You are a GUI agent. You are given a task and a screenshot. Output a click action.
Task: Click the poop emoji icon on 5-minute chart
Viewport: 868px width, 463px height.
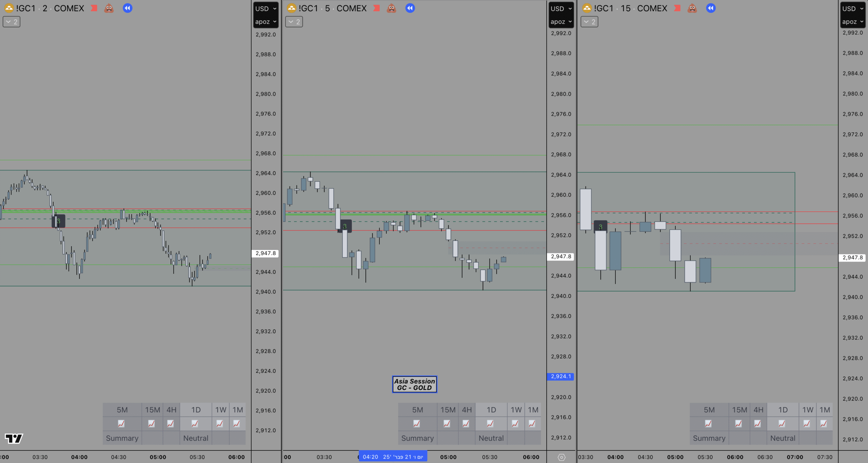(391, 8)
